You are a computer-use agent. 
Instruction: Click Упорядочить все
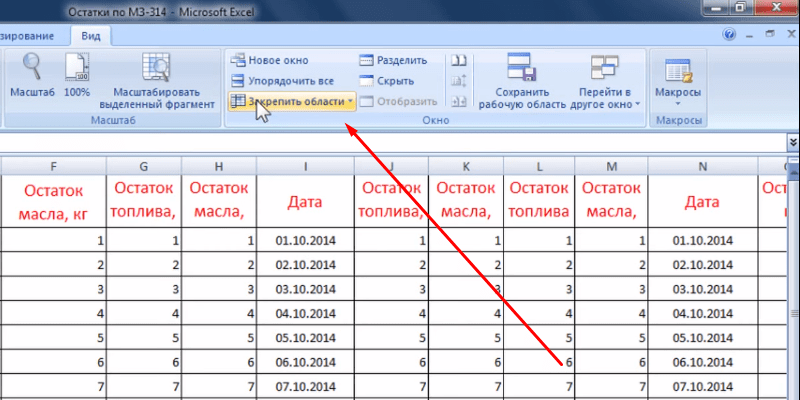[x=282, y=81]
